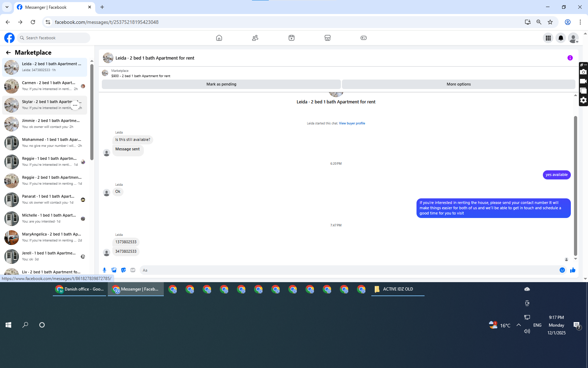Viewport: 588px width, 368px height.
Task: Open Danish office Chrome window in taskbar
Action: click(x=79, y=289)
